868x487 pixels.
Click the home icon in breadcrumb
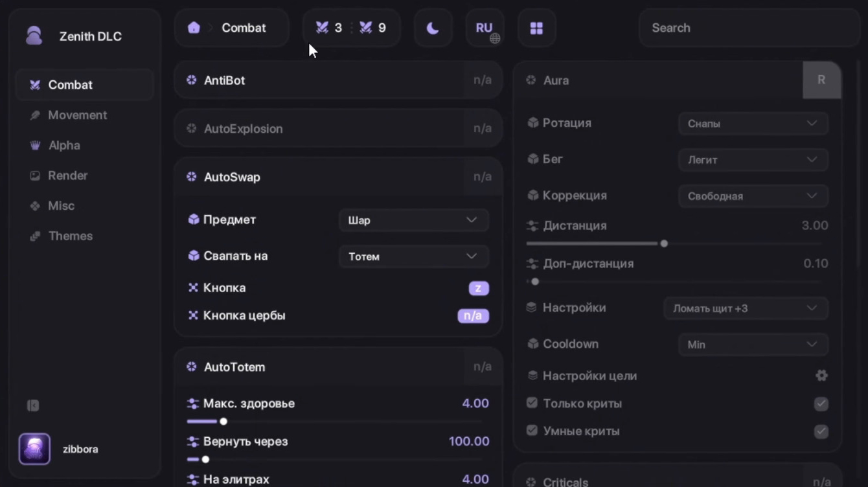tap(194, 28)
